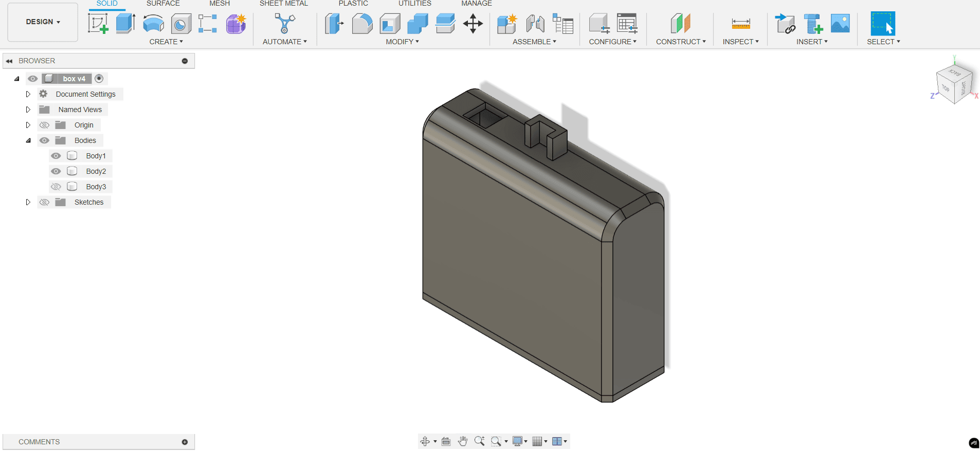The width and height of the screenshot is (980, 451).
Task: Switch to the MANAGE tab
Action: point(477,4)
